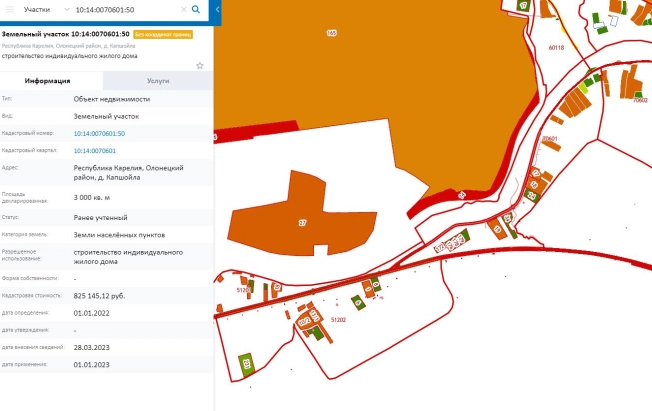The image size is (652, 411).
Task: Click map quarter label 70602
Action: click(641, 100)
